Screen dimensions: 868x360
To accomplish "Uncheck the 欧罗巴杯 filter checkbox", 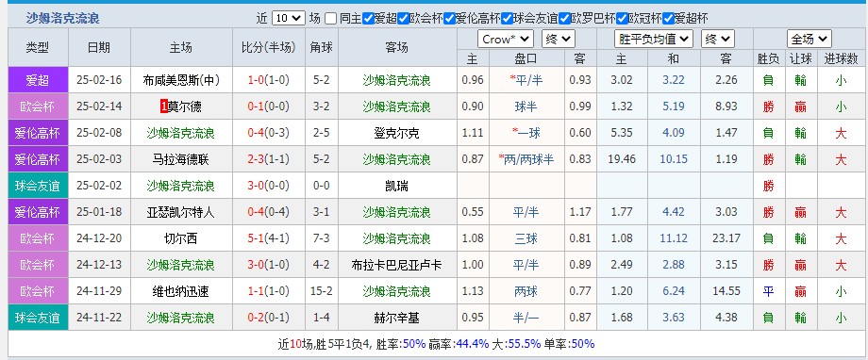I will pos(564,18).
